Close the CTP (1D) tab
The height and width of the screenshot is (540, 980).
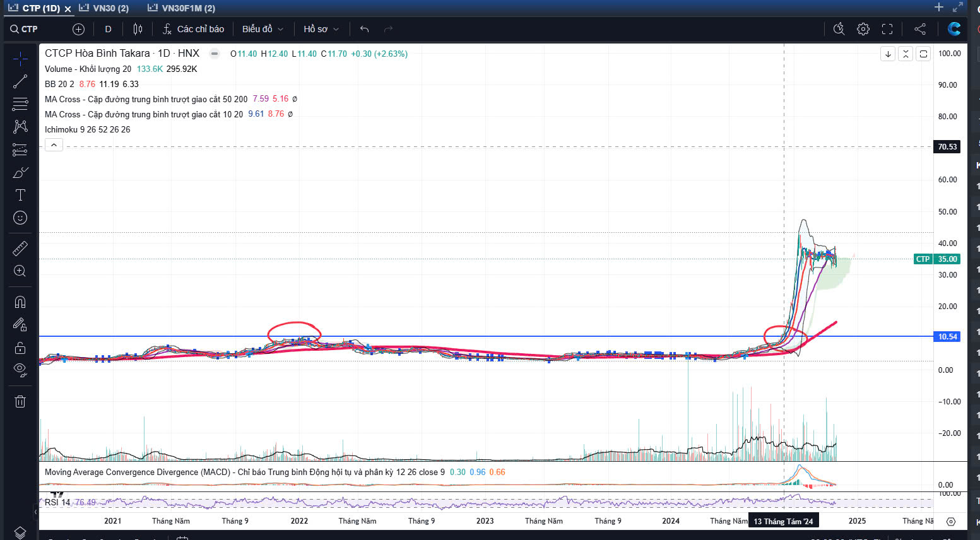point(68,9)
